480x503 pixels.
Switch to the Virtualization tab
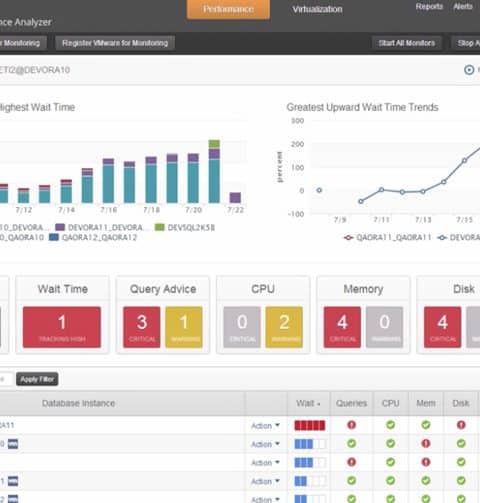[317, 9]
